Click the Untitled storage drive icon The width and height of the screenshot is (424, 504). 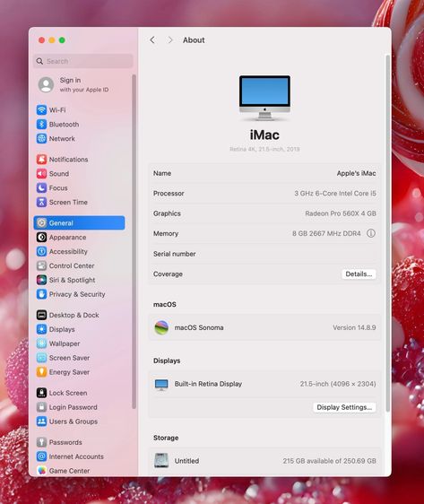coord(161,461)
